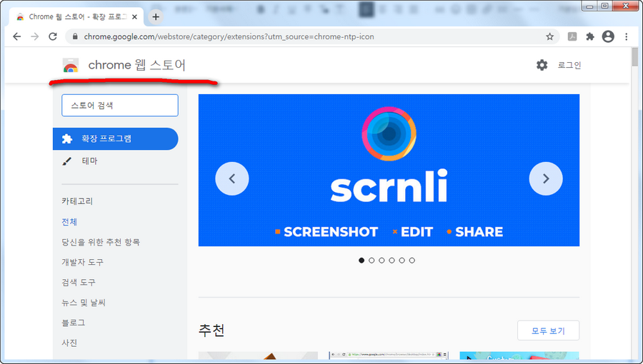Open the extensions puzzle menu
Image resolution: width=643 pixels, height=364 pixels.
click(590, 36)
